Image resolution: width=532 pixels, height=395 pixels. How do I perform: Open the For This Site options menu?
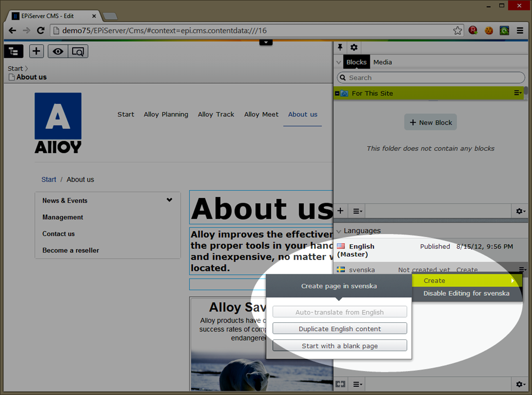pyautogui.click(x=517, y=93)
